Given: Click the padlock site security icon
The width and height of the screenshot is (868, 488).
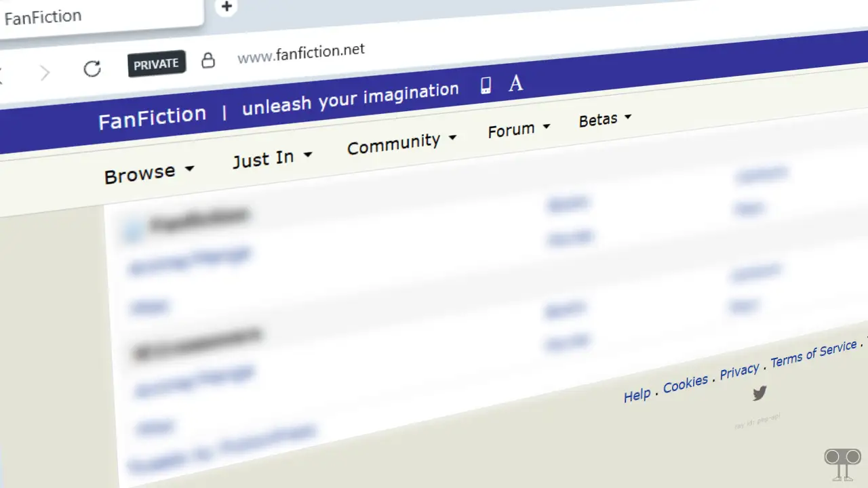Looking at the screenshot, I should coord(208,60).
